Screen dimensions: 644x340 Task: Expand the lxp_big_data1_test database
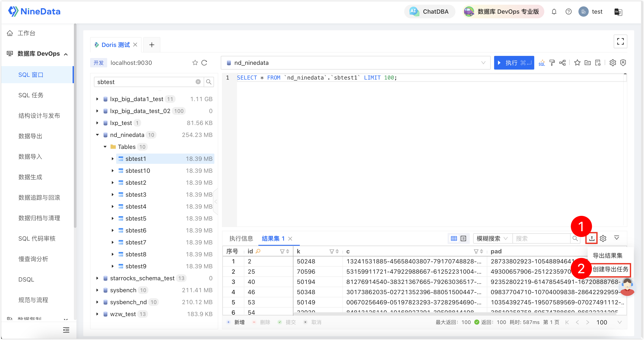coord(97,99)
